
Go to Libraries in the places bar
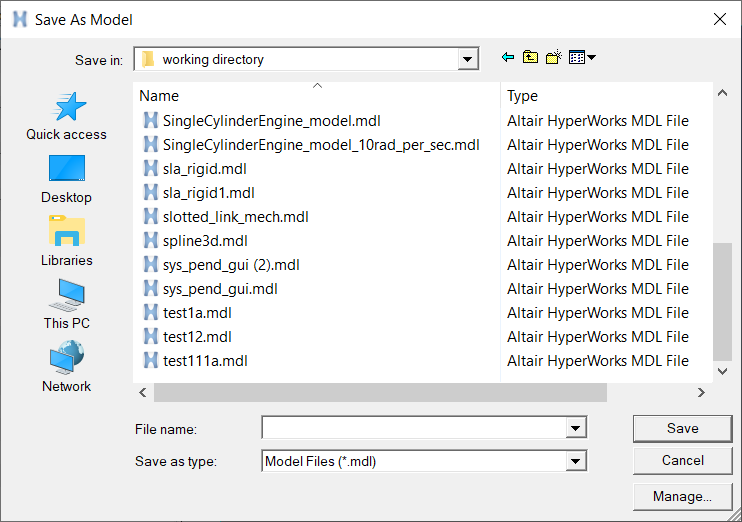pyautogui.click(x=66, y=233)
